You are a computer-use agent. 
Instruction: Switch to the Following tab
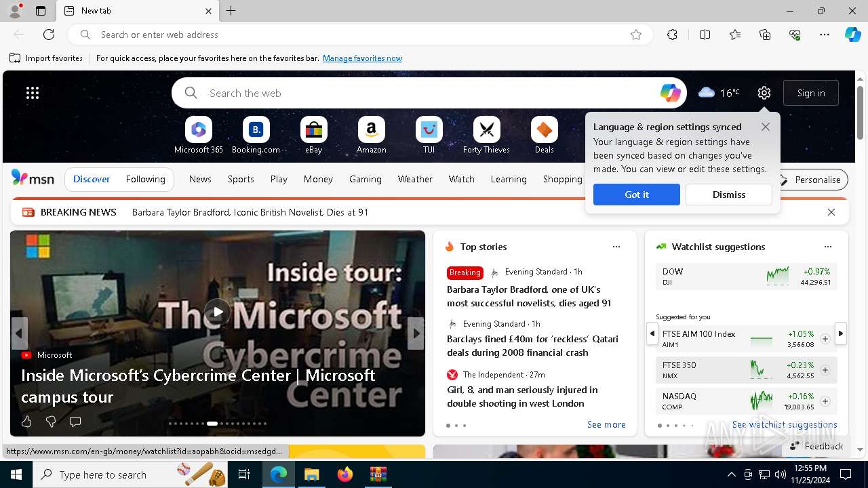pyautogui.click(x=146, y=179)
